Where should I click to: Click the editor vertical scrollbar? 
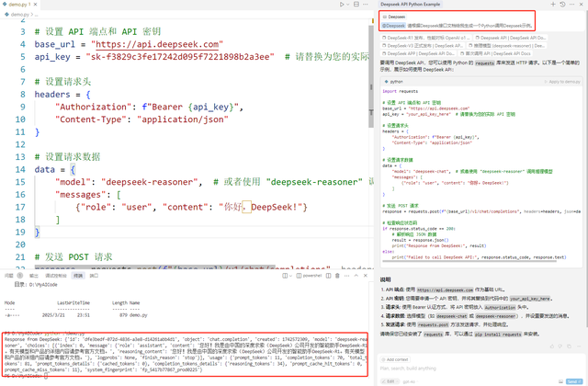pyautogui.click(x=371, y=75)
